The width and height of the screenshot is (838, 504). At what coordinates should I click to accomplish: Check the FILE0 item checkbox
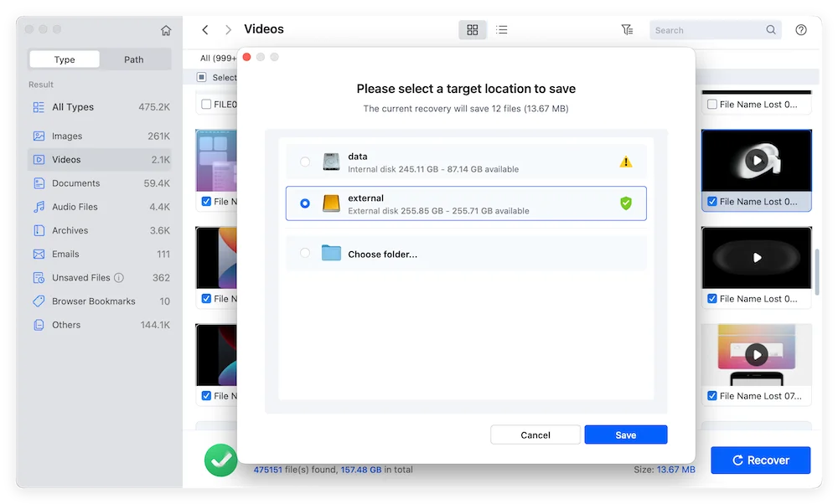(206, 104)
